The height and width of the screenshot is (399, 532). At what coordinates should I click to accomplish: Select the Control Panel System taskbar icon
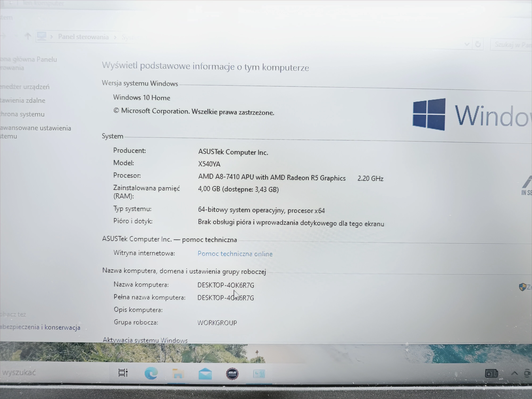tap(259, 374)
